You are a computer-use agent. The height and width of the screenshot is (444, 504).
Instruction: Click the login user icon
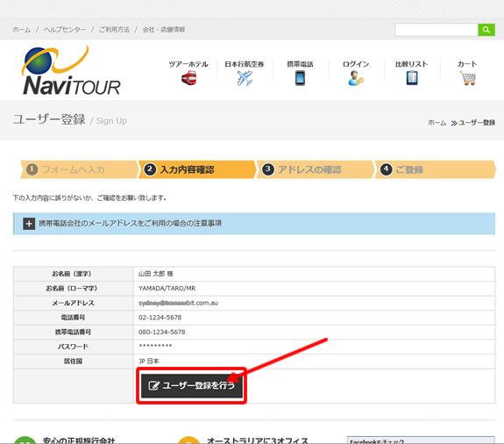pyautogui.click(x=356, y=78)
